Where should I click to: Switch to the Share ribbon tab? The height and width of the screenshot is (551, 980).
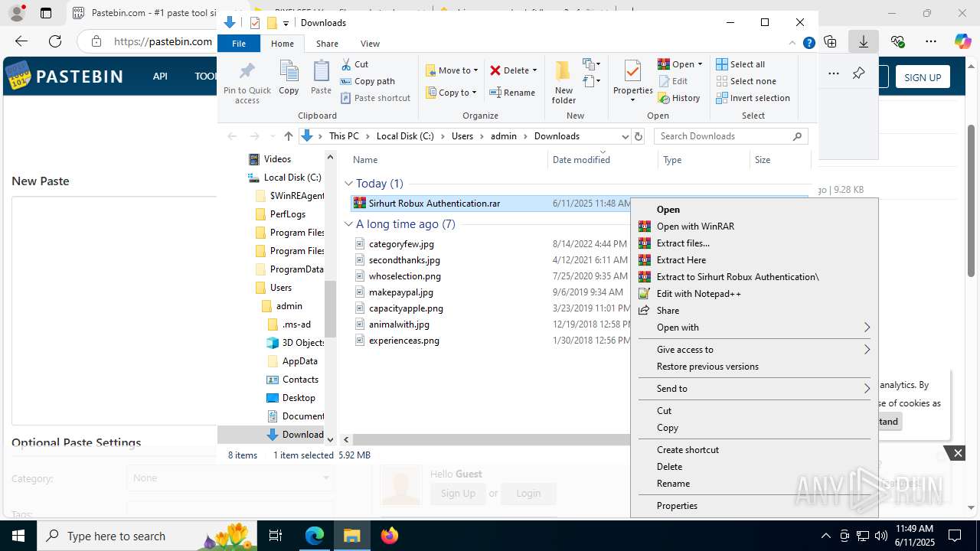(x=327, y=44)
